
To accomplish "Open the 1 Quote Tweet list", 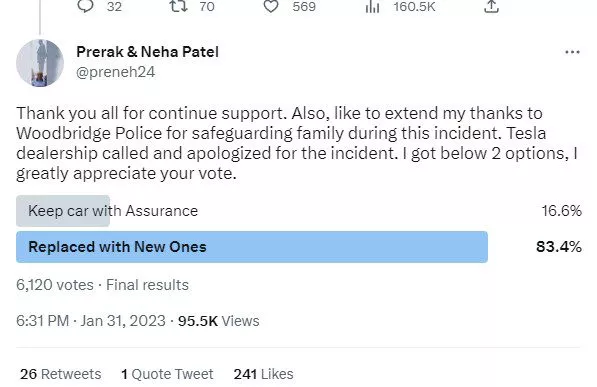I will (167, 374).
